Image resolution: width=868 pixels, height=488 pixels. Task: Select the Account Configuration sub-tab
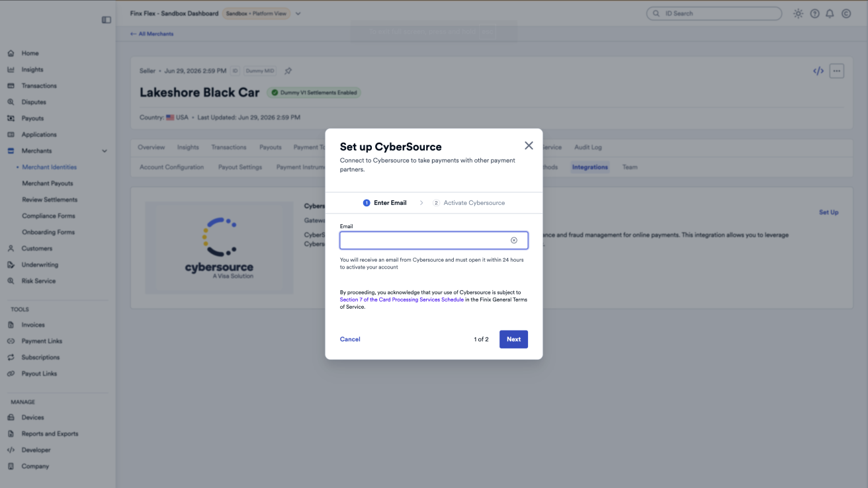[x=172, y=167]
